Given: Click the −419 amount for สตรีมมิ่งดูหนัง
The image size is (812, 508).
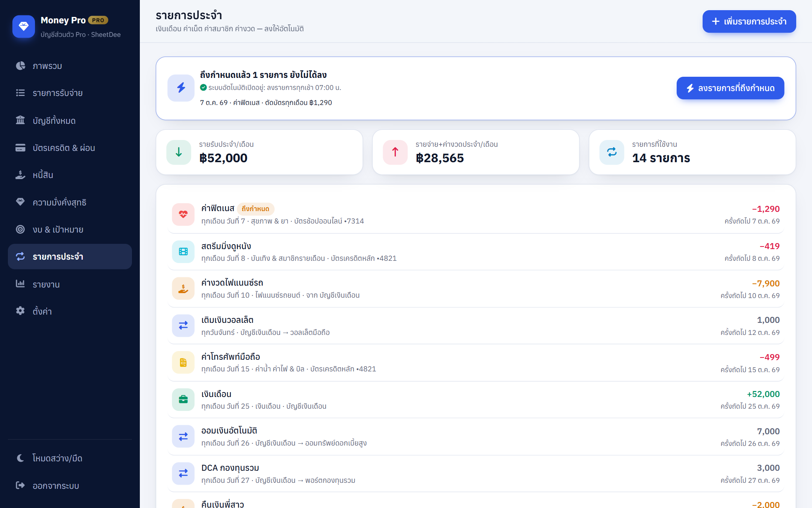Looking at the screenshot, I should tap(770, 246).
